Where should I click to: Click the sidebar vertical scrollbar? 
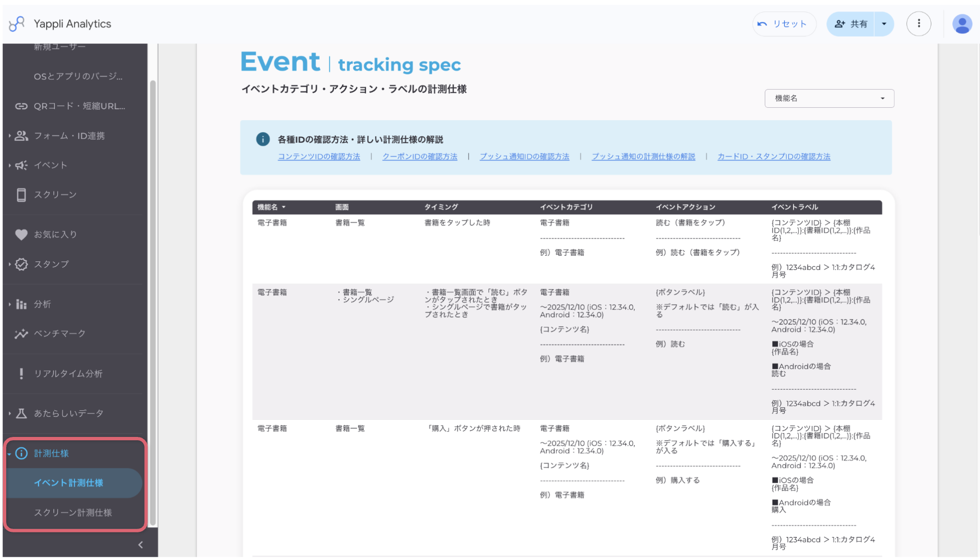pos(153,302)
